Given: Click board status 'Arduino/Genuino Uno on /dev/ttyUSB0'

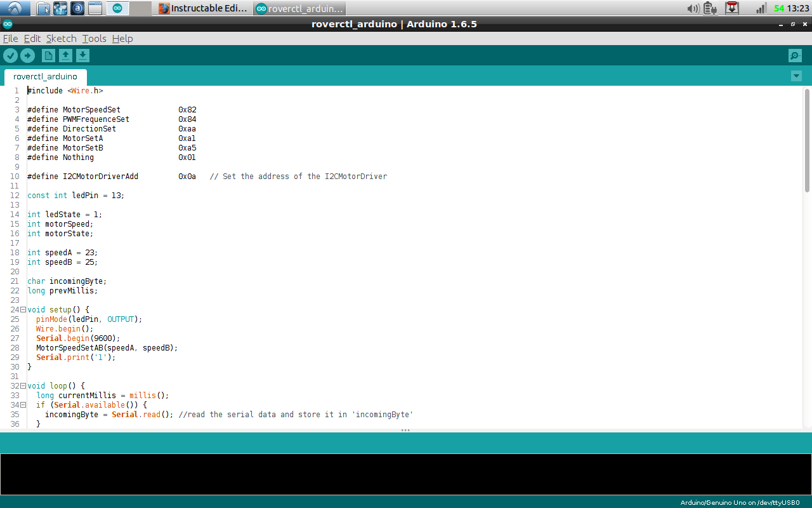Looking at the screenshot, I should [x=740, y=502].
